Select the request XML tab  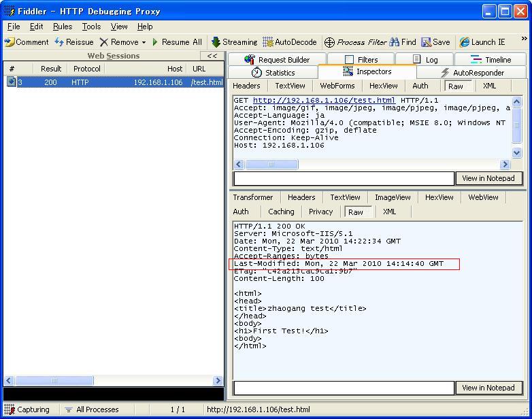[x=490, y=86]
